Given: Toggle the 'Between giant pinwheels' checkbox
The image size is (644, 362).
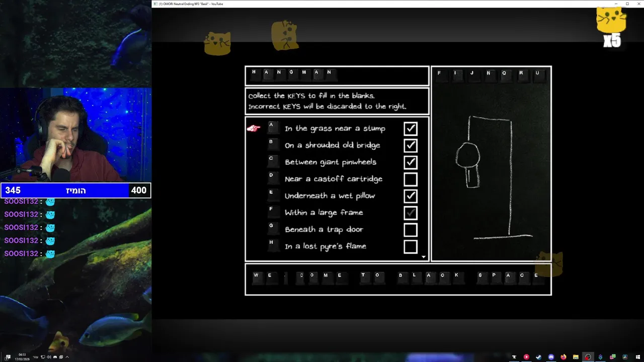Looking at the screenshot, I should coord(411,162).
